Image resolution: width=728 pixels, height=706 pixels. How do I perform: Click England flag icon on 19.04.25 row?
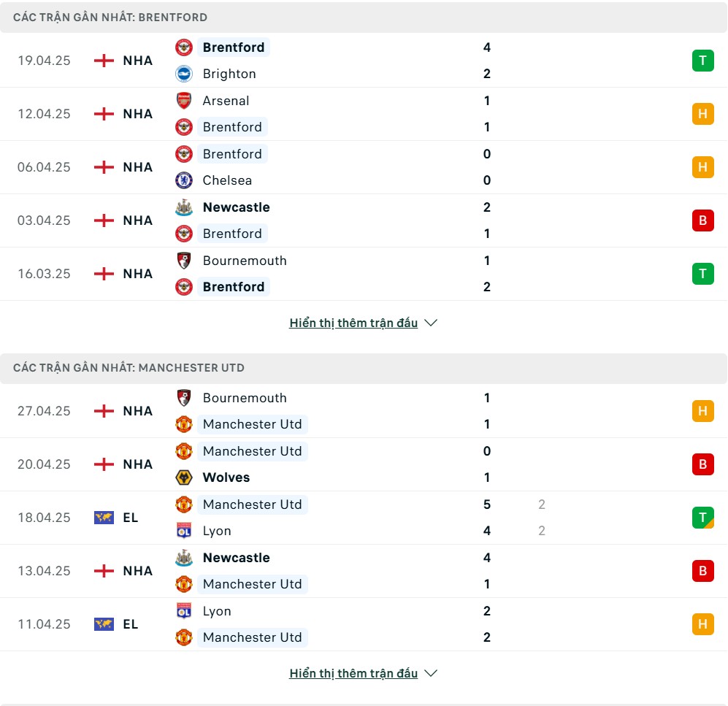pyautogui.click(x=104, y=61)
